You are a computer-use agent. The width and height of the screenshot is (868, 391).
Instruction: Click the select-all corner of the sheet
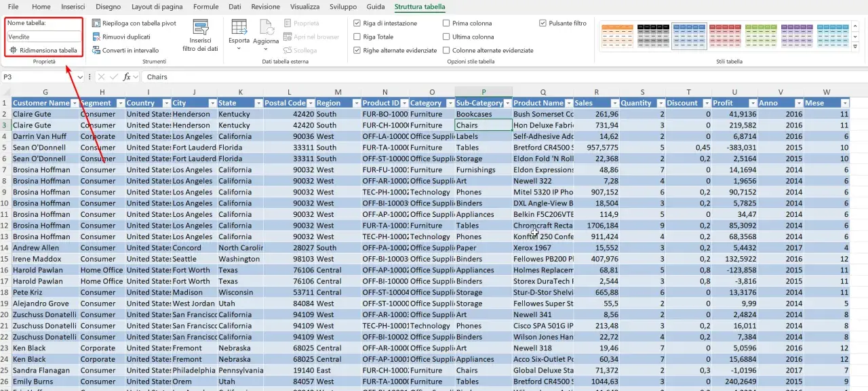coord(5,92)
